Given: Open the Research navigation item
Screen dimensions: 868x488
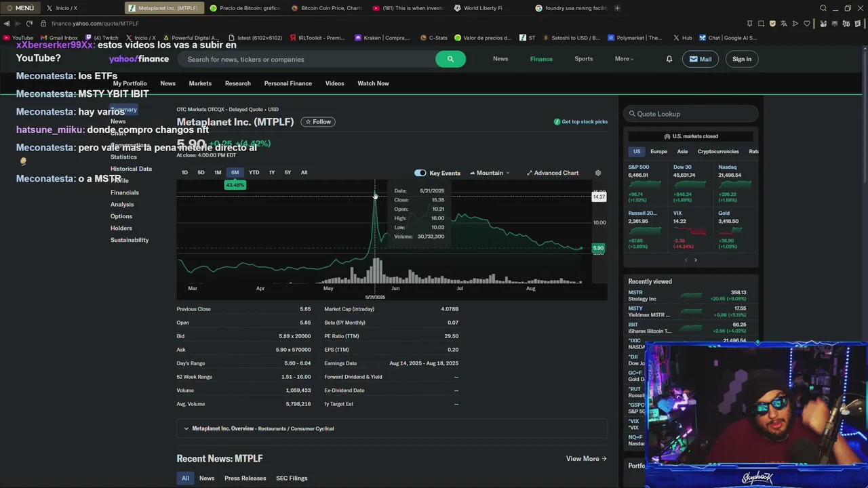Looking at the screenshot, I should click(238, 83).
